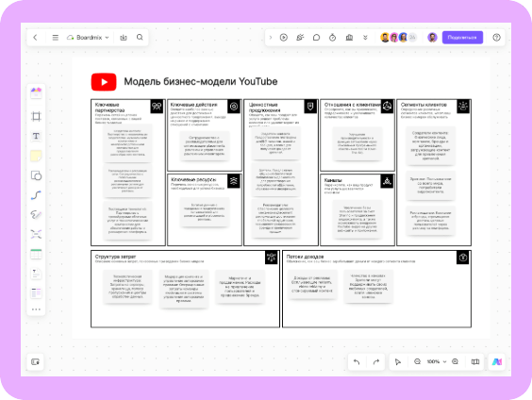Click the purple Share button

(x=462, y=38)
